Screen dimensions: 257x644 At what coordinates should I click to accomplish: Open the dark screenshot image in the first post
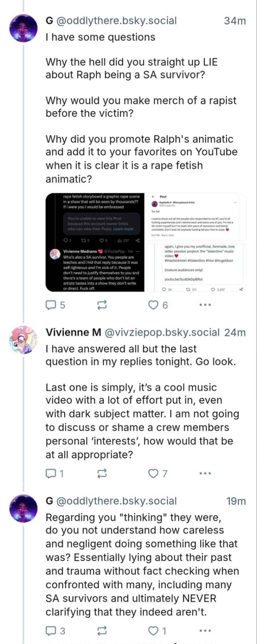[95, 242]
